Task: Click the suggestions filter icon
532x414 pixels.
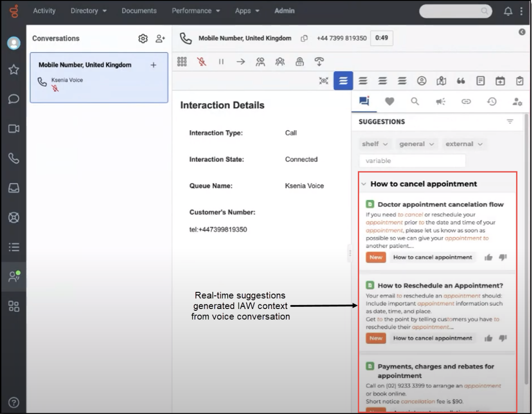Action: 510,122
